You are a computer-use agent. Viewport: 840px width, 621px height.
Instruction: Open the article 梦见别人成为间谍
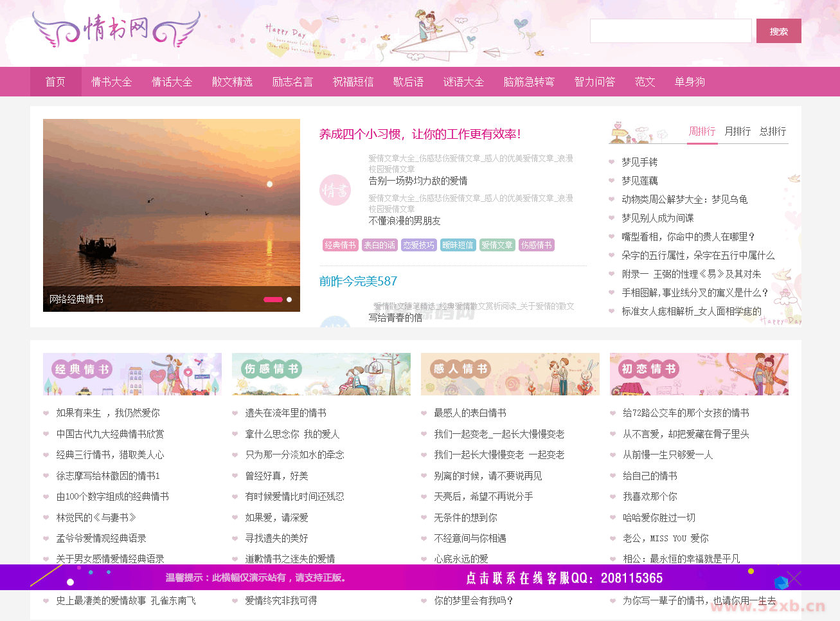pos(657,218)
